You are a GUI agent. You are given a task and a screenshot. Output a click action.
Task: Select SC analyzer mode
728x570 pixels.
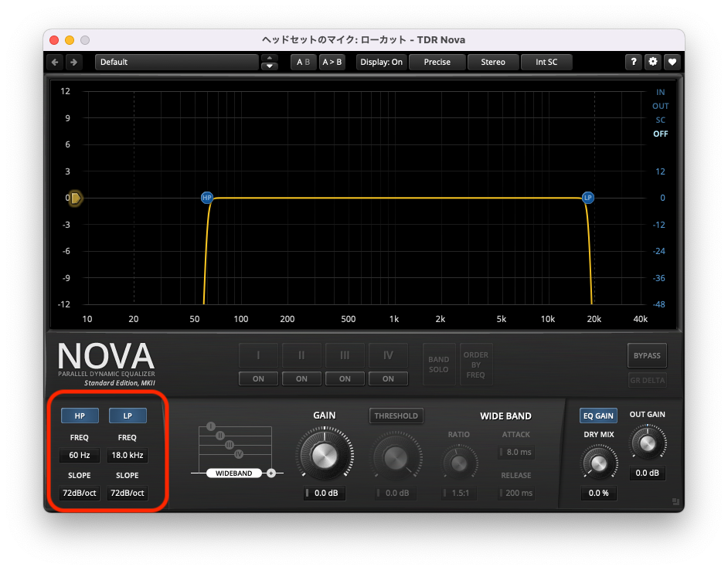tap(660, 120)
